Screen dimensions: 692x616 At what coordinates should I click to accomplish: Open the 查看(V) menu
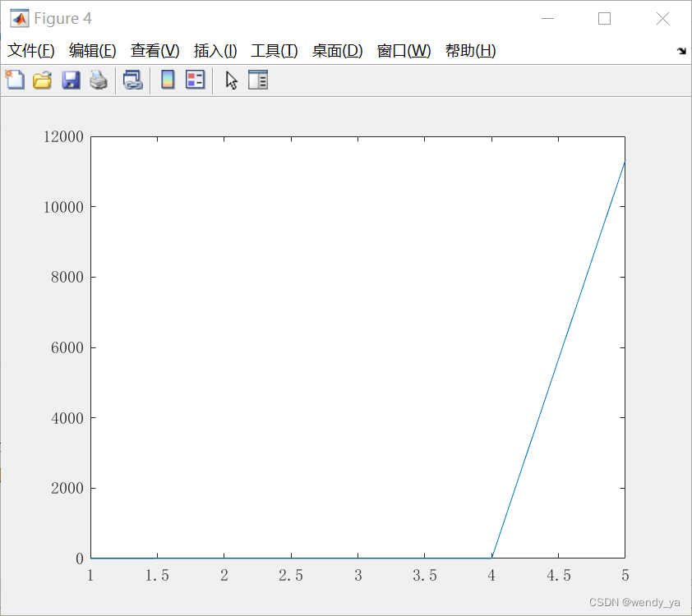[x=155, y=51]
